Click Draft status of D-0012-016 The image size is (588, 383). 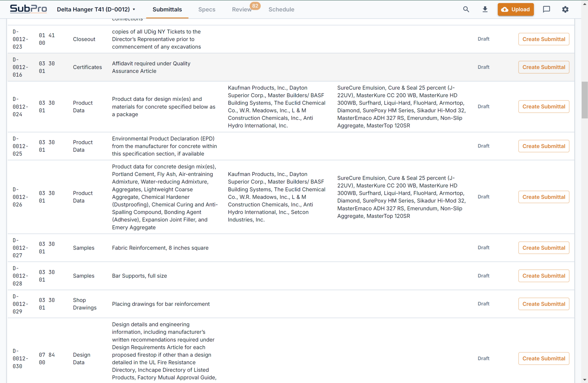[x=483, y=67]
